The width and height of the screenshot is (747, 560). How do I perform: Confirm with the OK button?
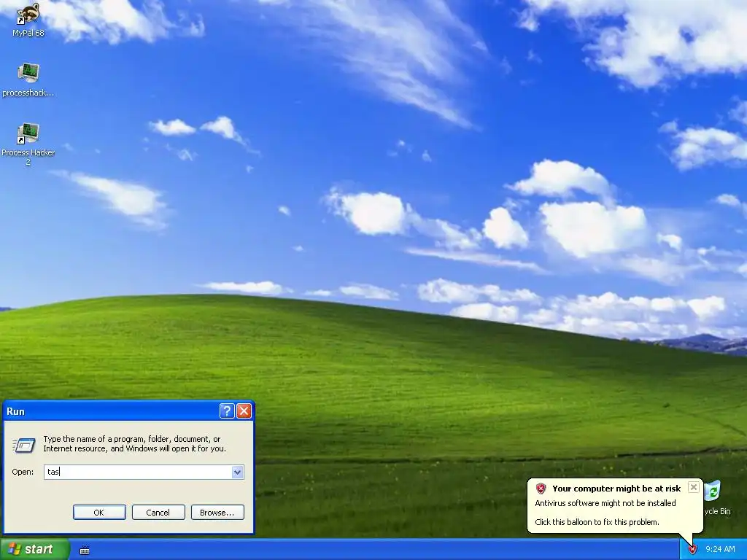point(99,513)
